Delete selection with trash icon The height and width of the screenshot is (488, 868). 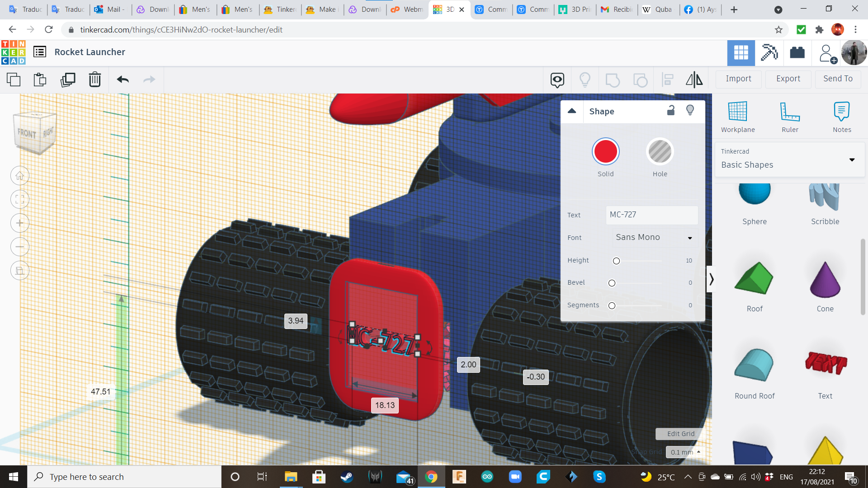94,80
